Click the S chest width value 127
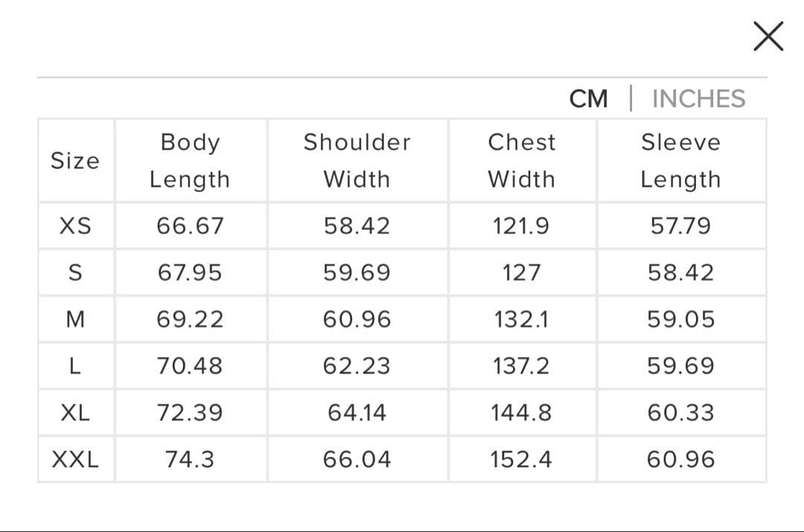The image size is (804, 532). click(521, 272)
